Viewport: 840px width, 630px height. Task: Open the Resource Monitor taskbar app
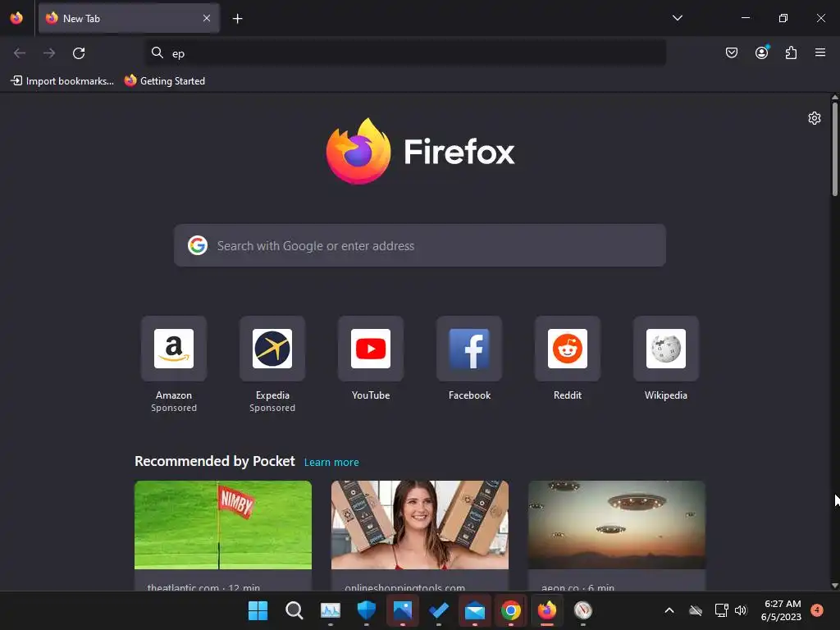coord(331,610)
